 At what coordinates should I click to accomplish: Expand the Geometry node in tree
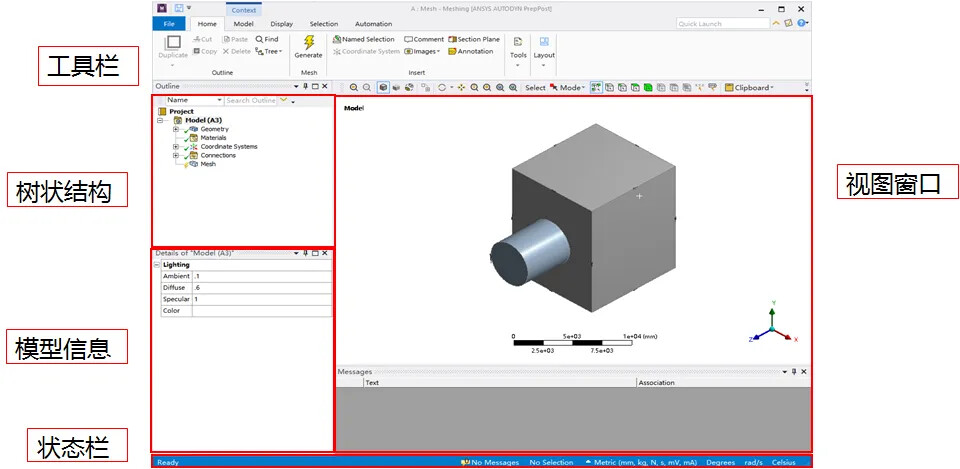click(176, 129)
